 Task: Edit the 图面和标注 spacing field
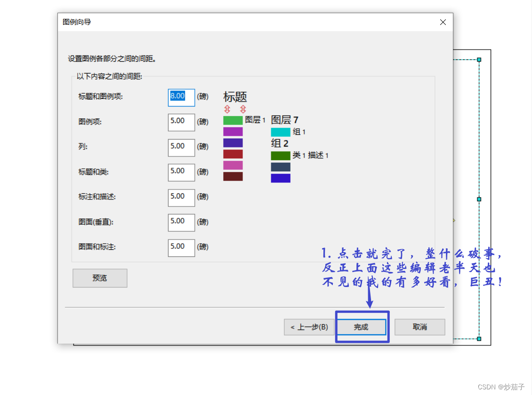tap(181, 248)
